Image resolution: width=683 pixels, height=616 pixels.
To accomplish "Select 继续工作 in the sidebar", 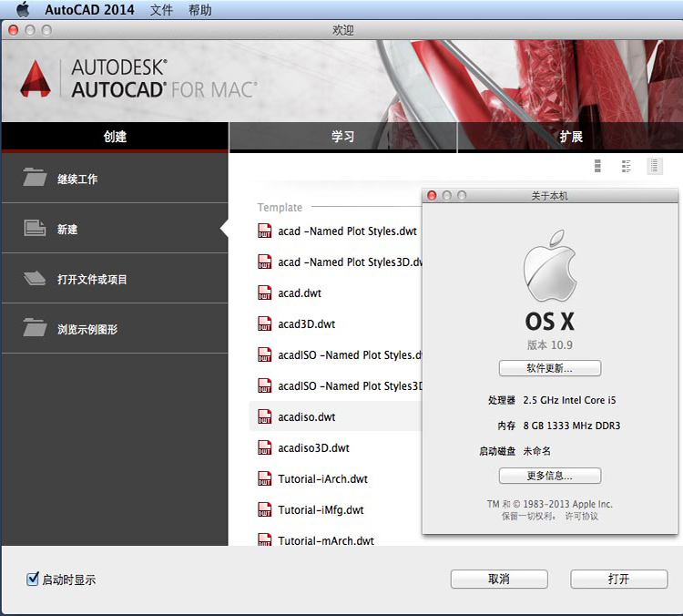I will 115,179.
